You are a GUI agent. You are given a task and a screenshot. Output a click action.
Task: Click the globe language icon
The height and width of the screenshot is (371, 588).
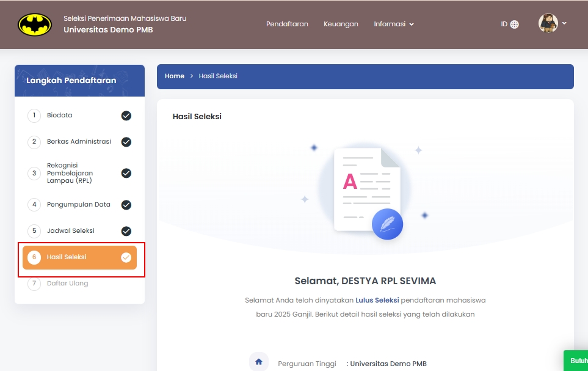(514, 24)
